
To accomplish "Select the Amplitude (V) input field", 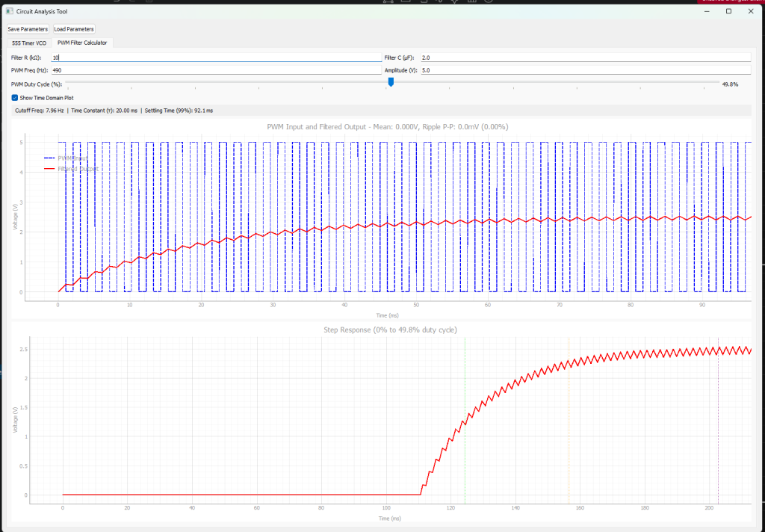I will pos(584,70).
